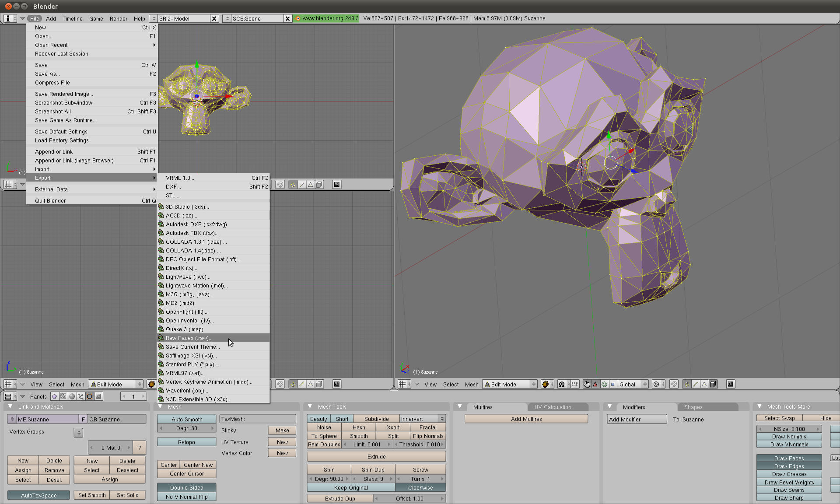Click Shading sphere icon in Panels header
Screen dimensions: 840x504
click(72, 396)
